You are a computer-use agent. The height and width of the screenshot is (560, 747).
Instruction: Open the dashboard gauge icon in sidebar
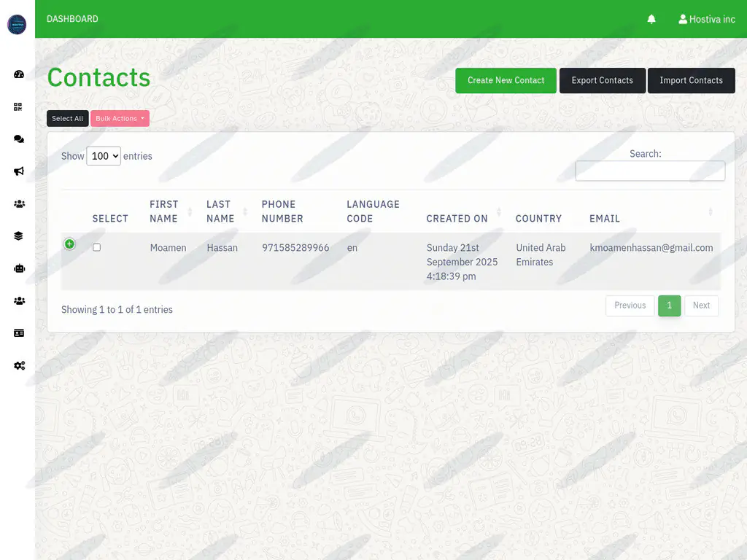click(19, 74)
